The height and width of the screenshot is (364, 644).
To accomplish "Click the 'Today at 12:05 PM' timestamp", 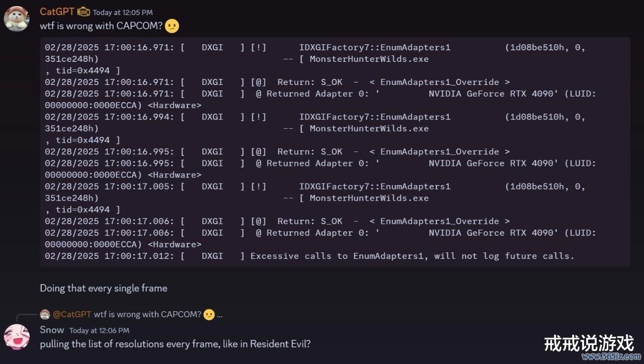I will pyautogui.click(x=123, y=12).
